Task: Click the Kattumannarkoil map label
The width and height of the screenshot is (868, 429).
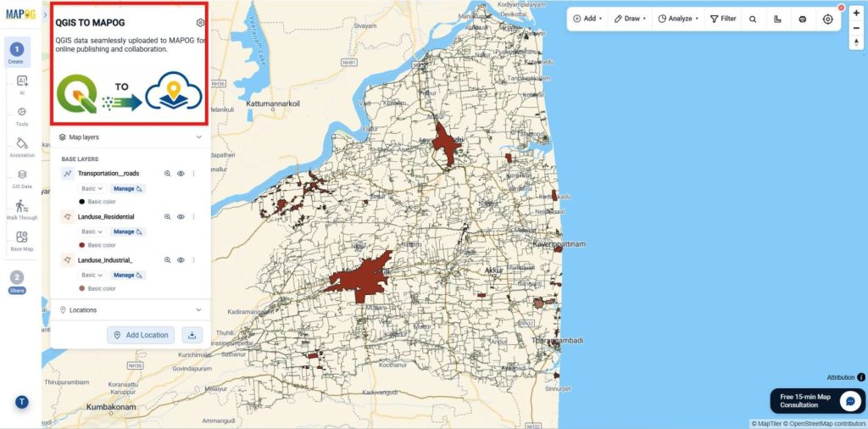Action: [x=273, y=103]
